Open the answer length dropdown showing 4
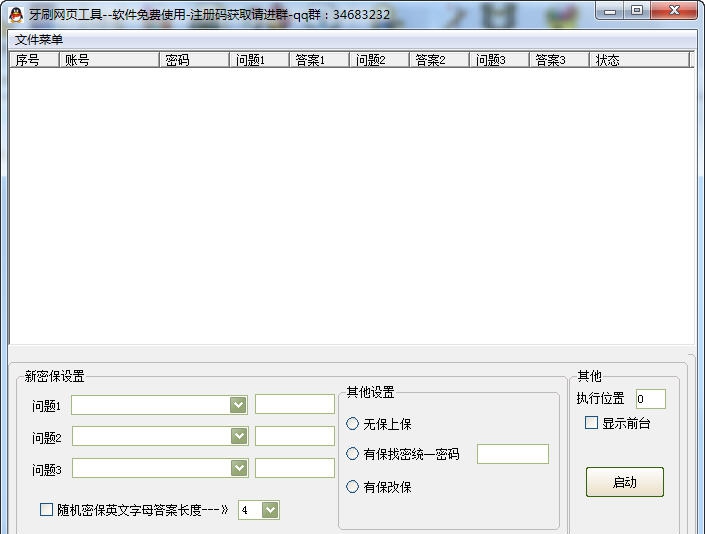Viewport: 705px width, 534px height. point(270,510)
